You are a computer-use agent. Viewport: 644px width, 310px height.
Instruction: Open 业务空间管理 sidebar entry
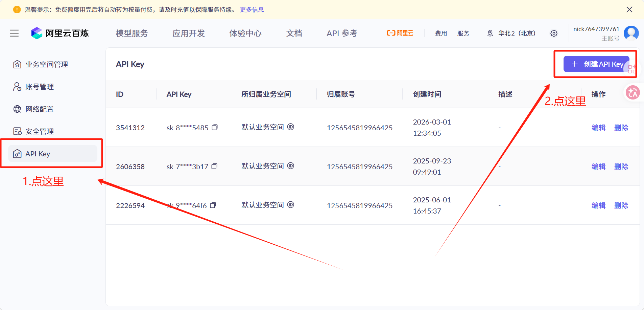coord(46,64)
